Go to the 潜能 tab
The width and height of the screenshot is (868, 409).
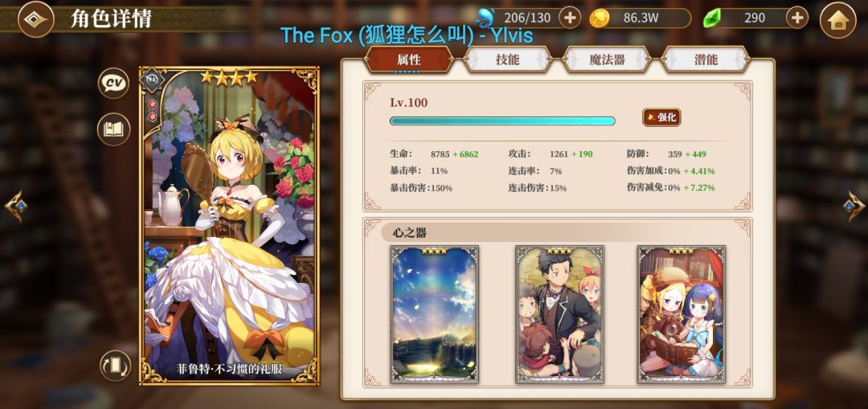tap(706, 59)
